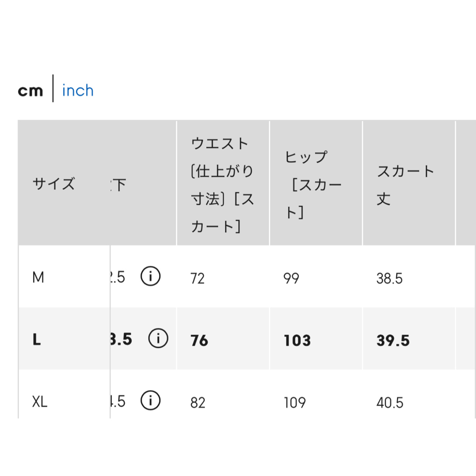Click skirt length 38.5 for size M
Screen dimensions: 476x476
tap(390, 278)
